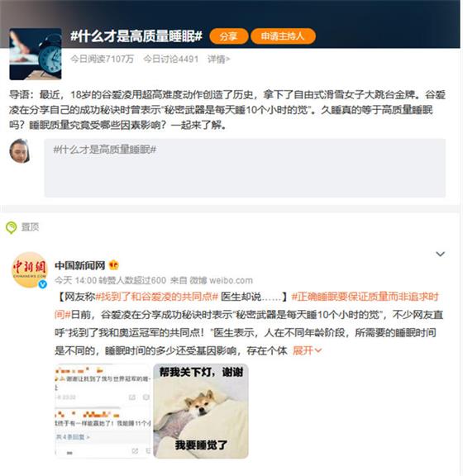Open the 中国新闻网 account name link
This screenshot has height=476, width=463.
coord(80,265)
